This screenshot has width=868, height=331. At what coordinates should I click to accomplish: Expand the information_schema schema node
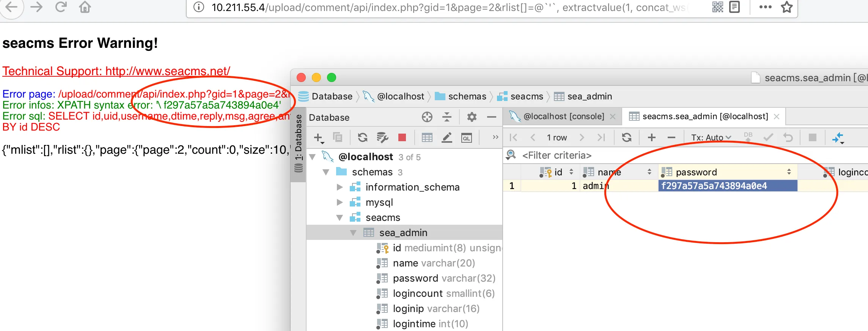pyautogui.click(x=340, y=187)
